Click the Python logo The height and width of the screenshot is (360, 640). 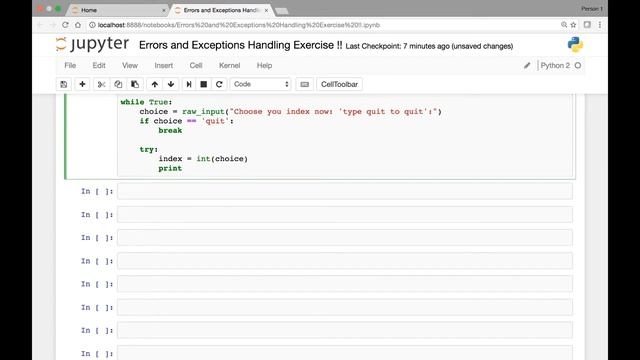tap(575, 45)
